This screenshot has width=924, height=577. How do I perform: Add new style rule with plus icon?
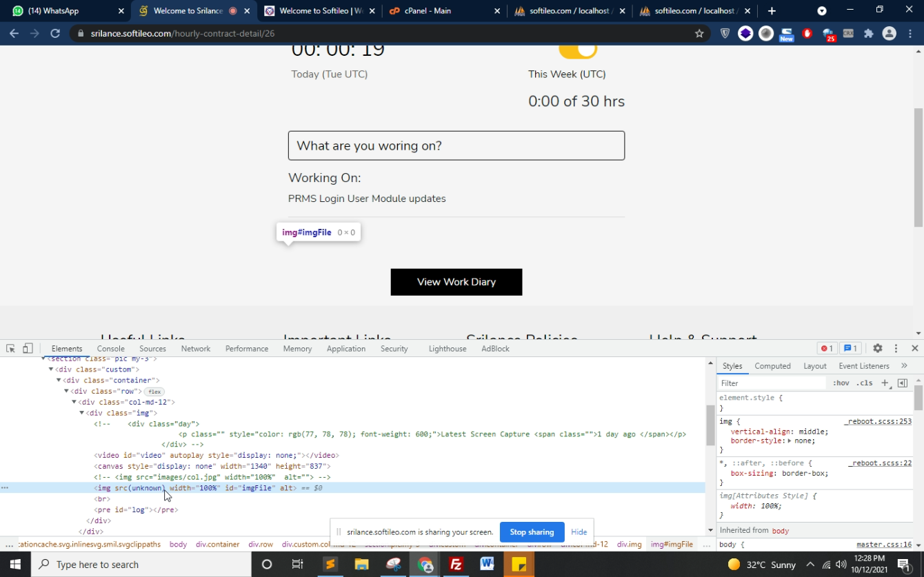tap(885, 383)
